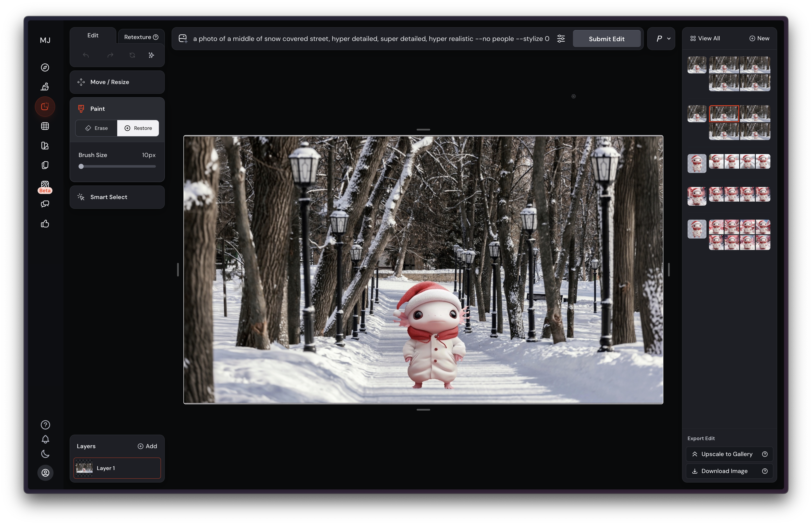
Task: Open notifications bell icon
Action: click(x=45, y=439)
